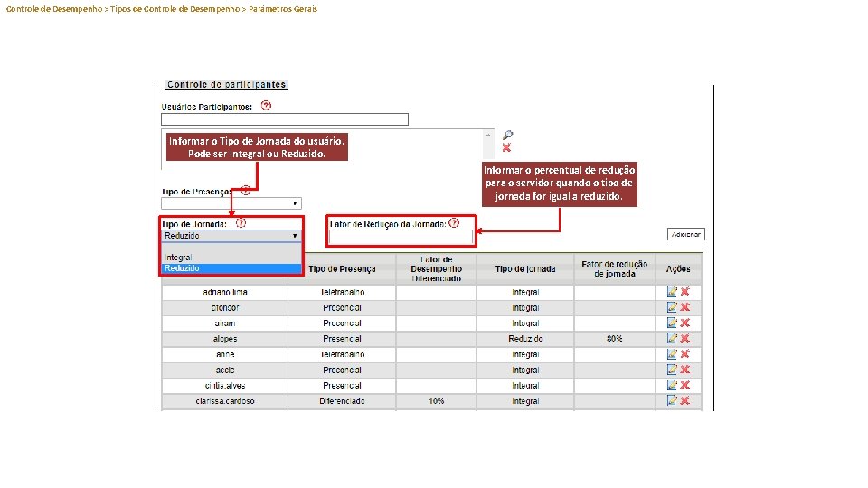The image size is (868, 488).
Task: Click the Reduzido cell in alopes row
Action: pyautogui.click(x=525, y=339)
